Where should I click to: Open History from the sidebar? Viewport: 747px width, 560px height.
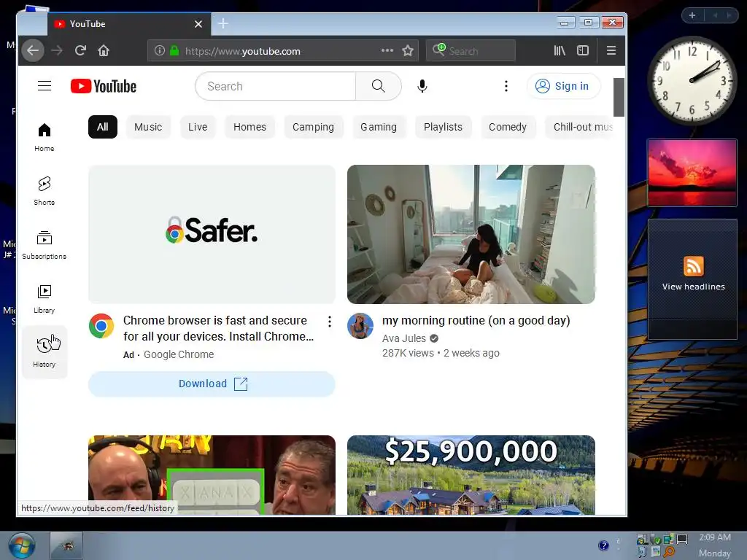[44, 352]
